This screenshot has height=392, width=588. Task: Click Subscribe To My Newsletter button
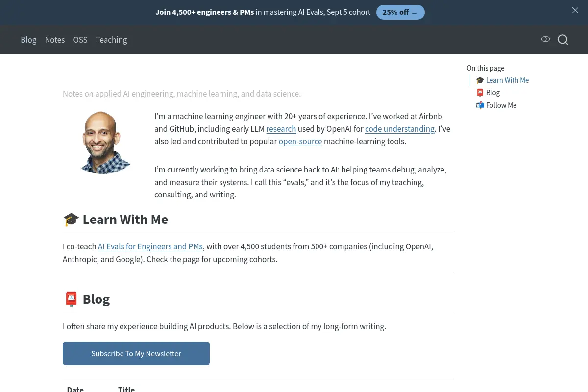(136, 353)
